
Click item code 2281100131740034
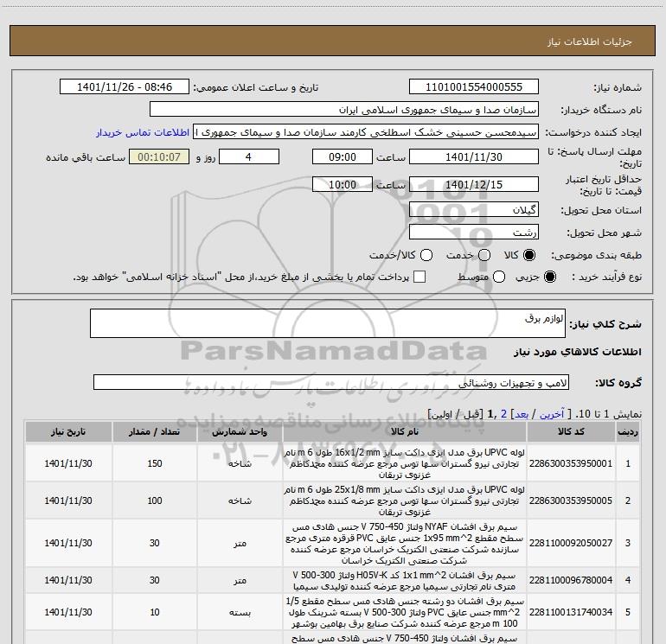click(x=571, y=612)
